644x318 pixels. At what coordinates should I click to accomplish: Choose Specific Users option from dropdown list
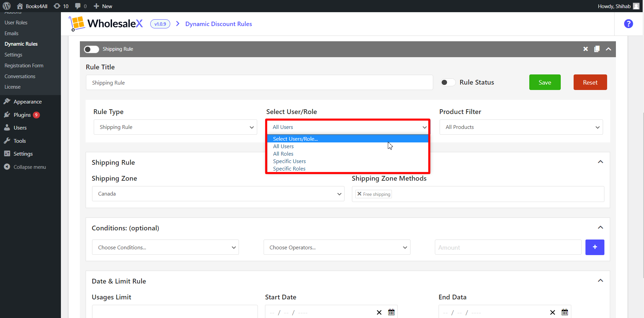[348, 161]
